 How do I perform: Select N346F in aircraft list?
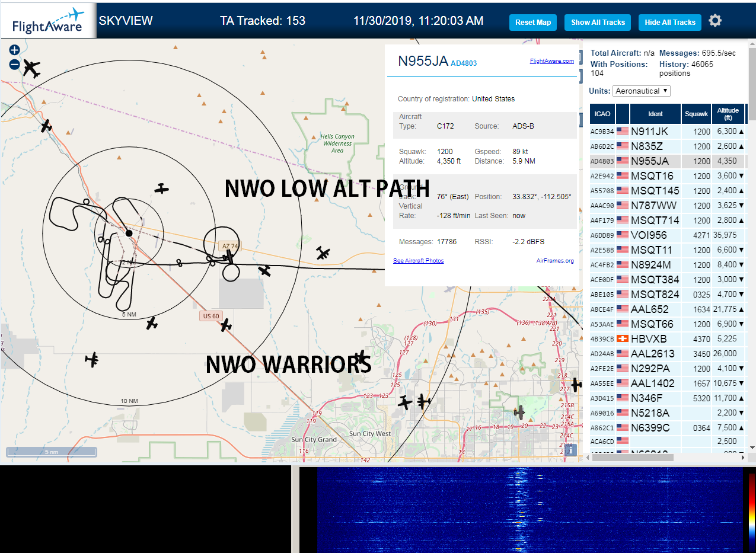tap(667, 398)
